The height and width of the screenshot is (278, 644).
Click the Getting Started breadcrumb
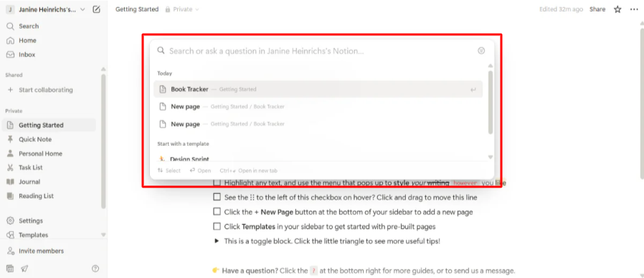pyautogui.click(x=137, y=9)
